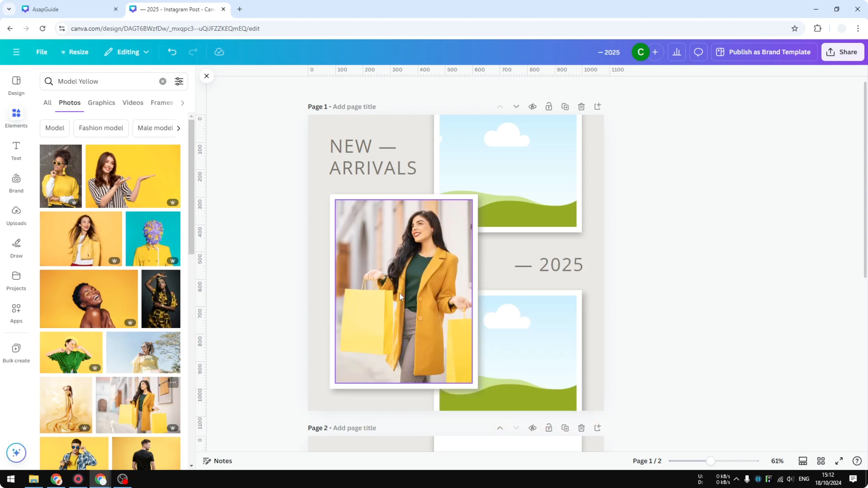
Task: Click the undo arrow in toolbar
Action: pos(172,52)
